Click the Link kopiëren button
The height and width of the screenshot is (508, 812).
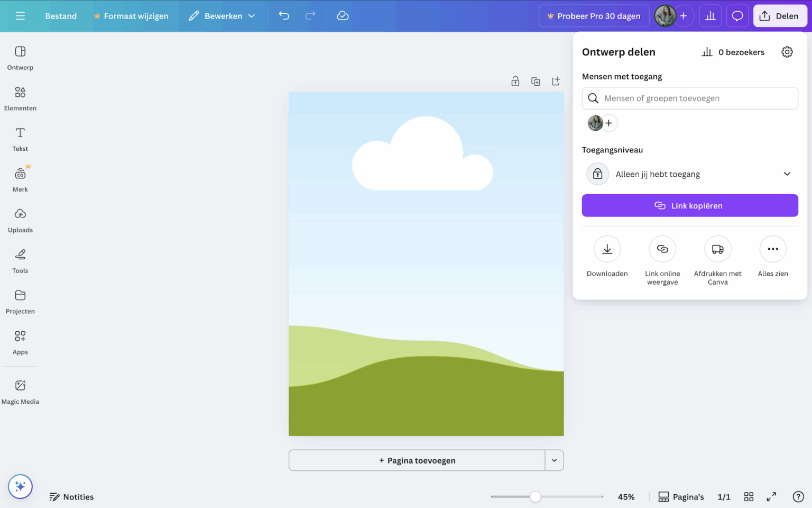(x=690, y=205)
